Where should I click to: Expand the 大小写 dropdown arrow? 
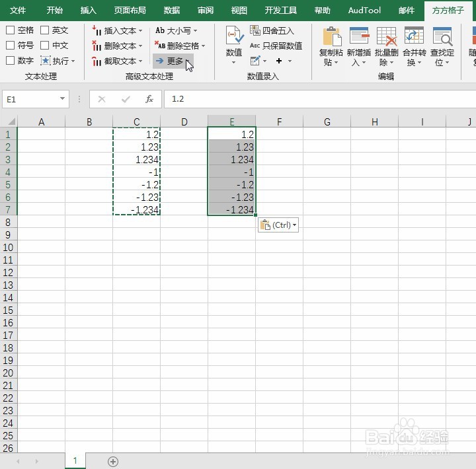pyautogui.click(x=195, y=30)
